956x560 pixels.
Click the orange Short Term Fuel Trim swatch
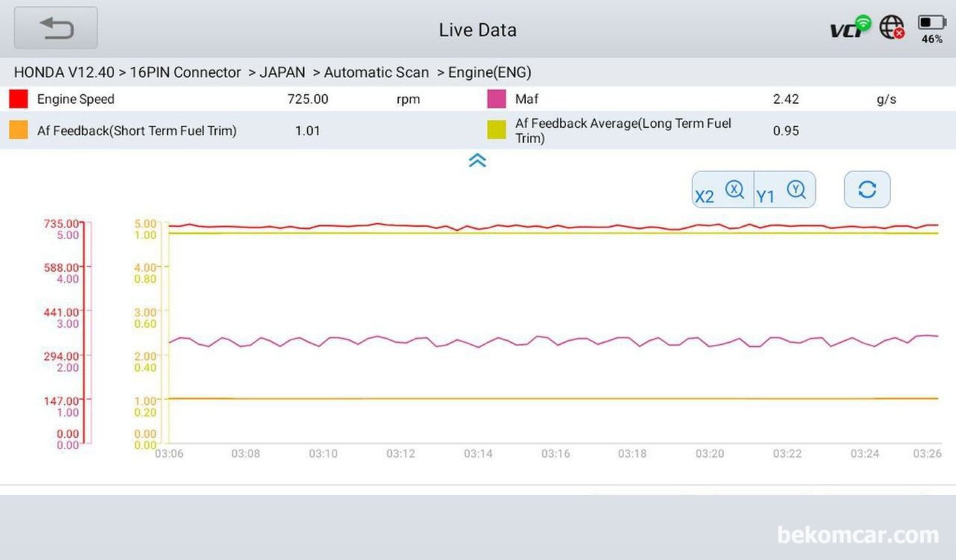18,130
